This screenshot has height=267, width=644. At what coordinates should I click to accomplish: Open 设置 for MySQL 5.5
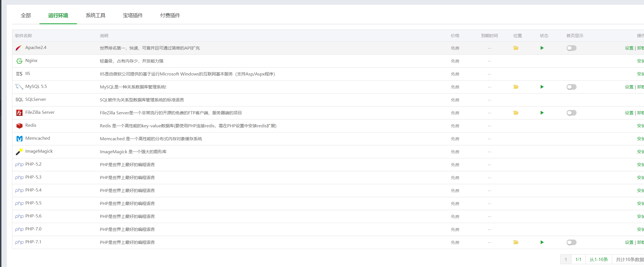tap(629, 87)
